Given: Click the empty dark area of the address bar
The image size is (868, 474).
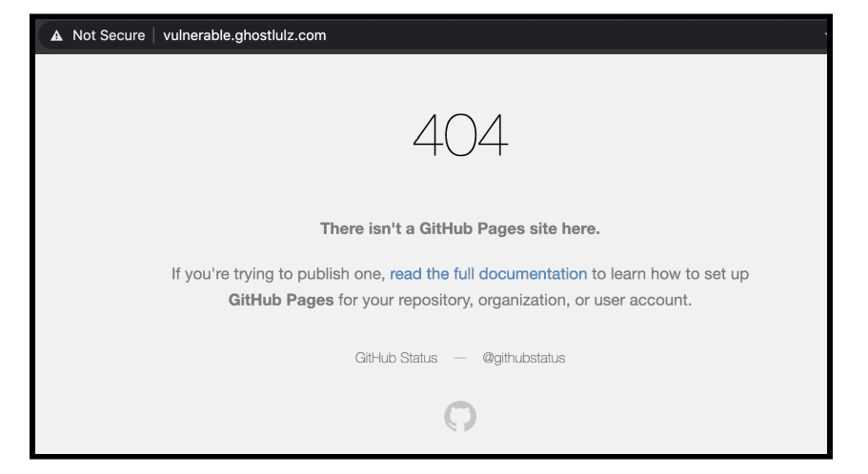Looking at the screenshot, I should [x=575, y=35].
